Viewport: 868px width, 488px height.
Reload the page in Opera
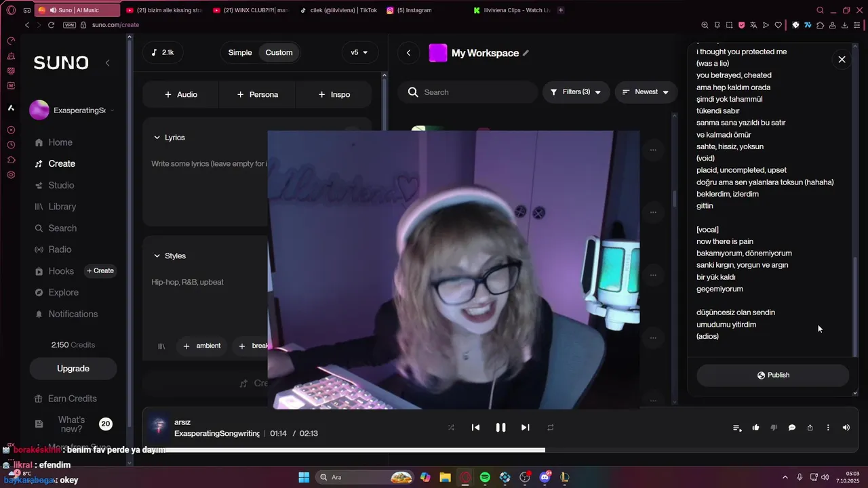click(51, 25)
